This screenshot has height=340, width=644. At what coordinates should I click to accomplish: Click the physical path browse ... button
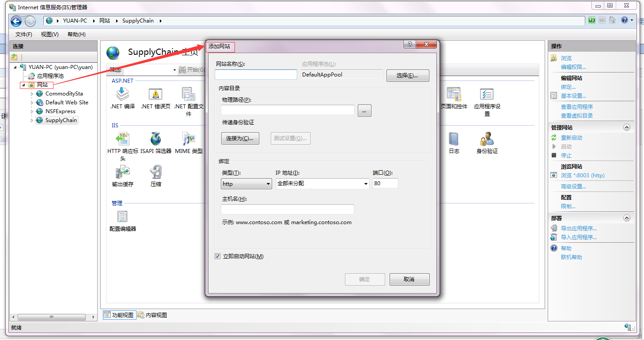point(364,111)
